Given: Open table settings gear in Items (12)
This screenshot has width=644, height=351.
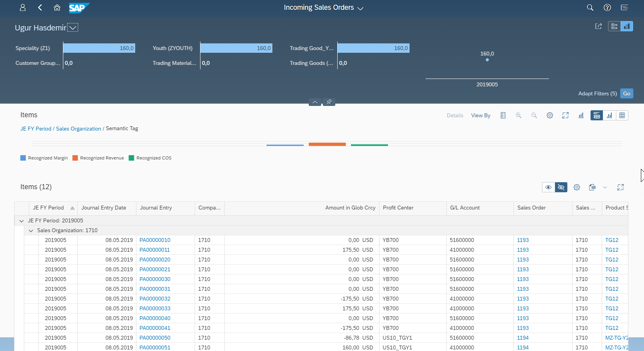Looking at the screenshot, I should coord(577,187).
